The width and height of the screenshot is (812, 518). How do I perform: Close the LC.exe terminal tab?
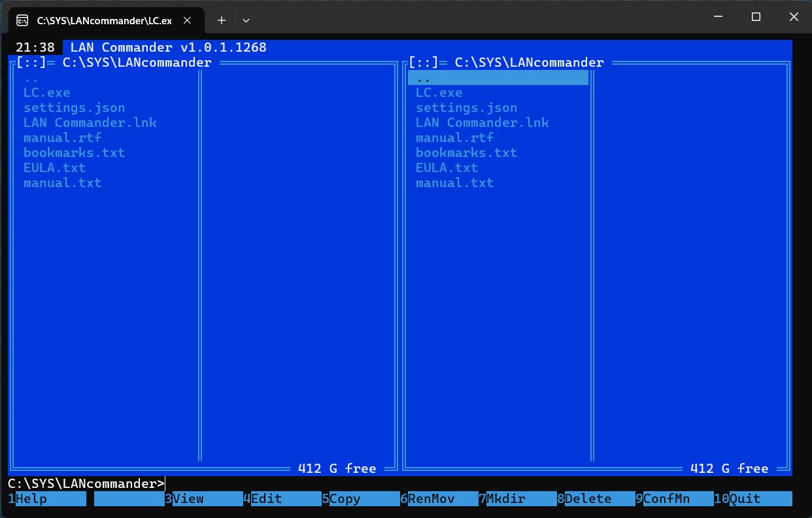(x=188, y=20)
